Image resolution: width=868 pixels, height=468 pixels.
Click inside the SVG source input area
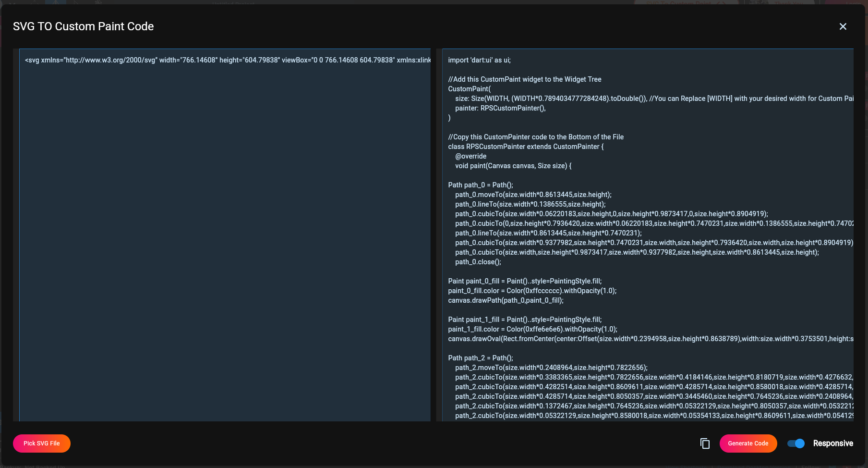pos(225,235)
